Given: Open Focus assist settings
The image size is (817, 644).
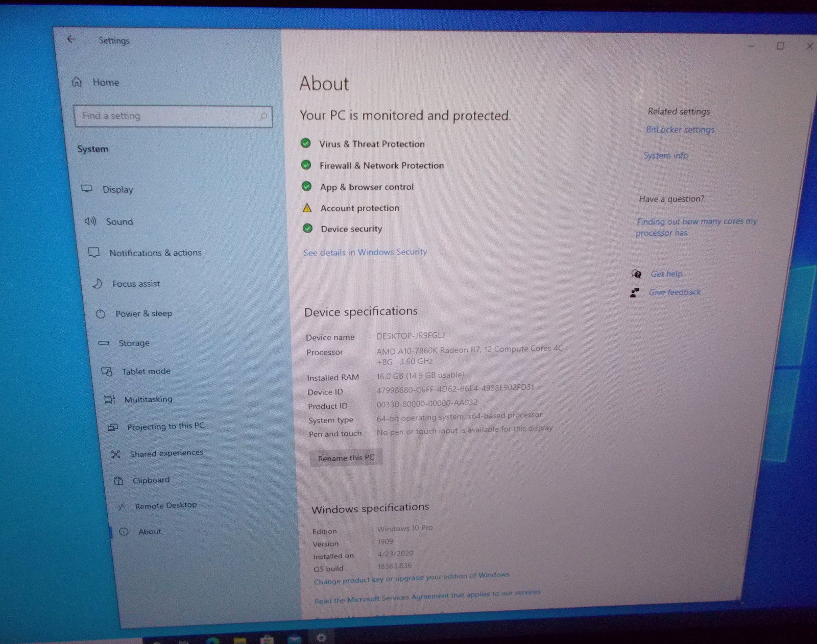Looking at the screenshot, I should pos(136,284).
